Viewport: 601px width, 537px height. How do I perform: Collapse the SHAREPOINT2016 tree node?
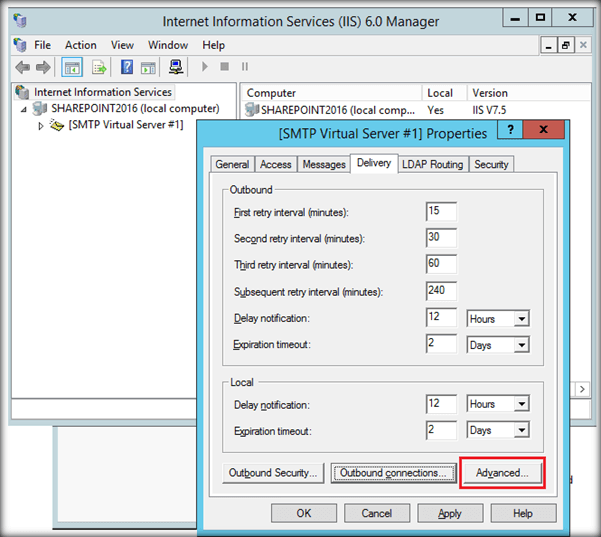[24, 110]
